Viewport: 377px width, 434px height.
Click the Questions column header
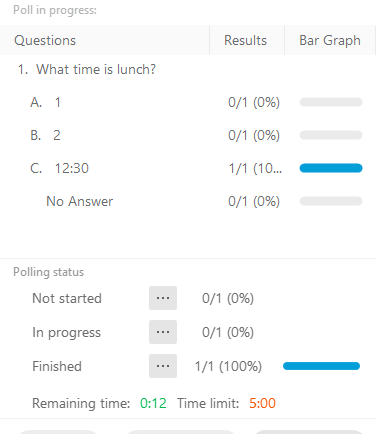pyautogui.click(x=45, y=40)
